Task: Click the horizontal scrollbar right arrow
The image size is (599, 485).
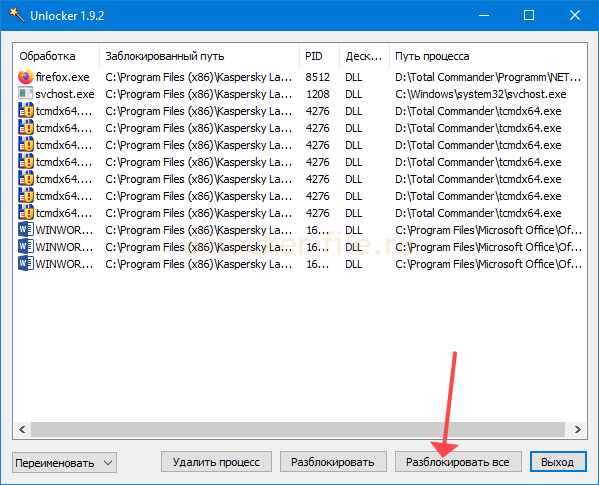Action: point(578,430)
